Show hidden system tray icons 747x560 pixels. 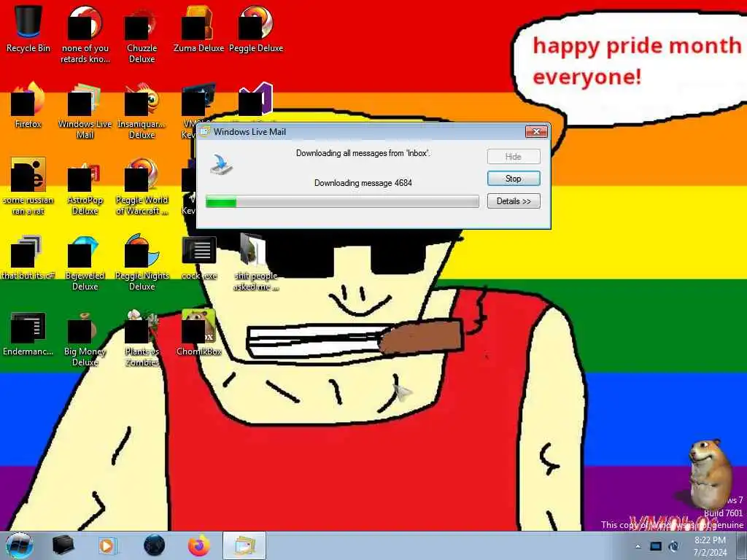(638, 546)
